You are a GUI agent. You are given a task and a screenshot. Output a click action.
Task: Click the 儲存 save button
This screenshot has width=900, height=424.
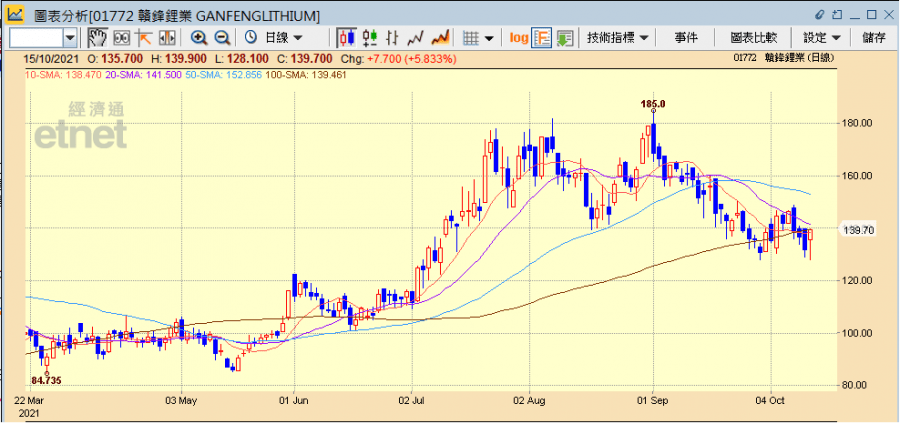[873, 37]
